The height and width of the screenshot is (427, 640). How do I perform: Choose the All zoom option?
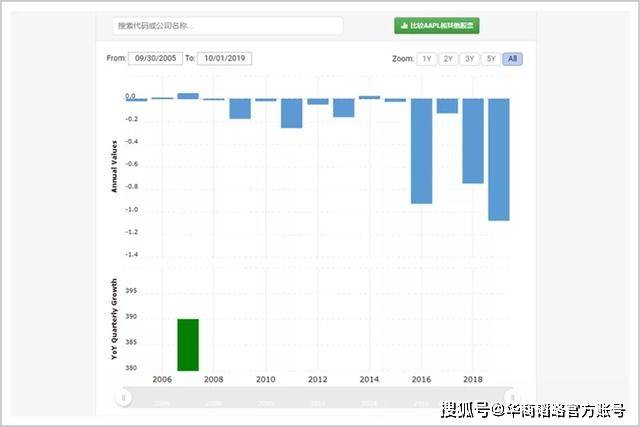coord(513,59)
